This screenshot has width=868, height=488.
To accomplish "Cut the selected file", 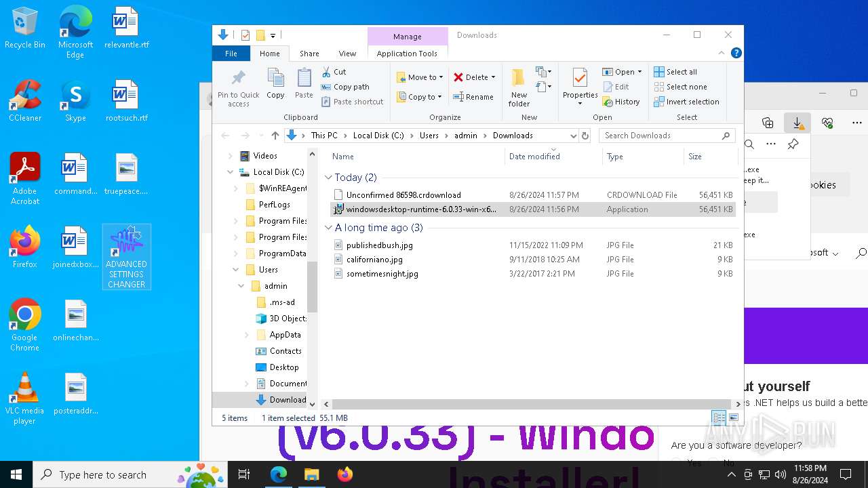I will (x=334, y=71).
